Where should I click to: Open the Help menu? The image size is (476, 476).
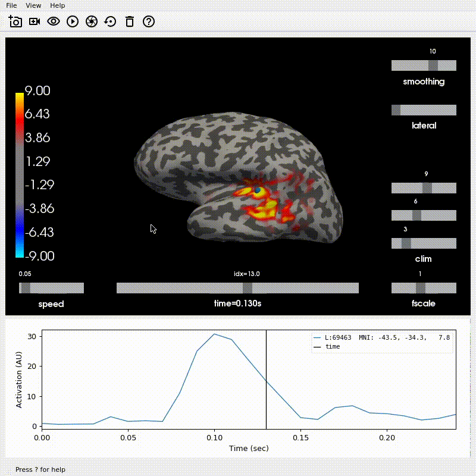(57, 5)
